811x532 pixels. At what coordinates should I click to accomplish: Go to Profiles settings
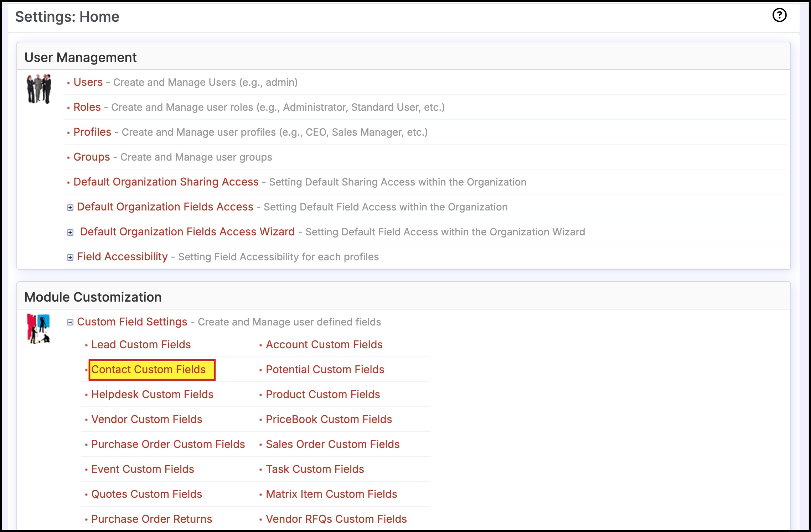pyautogui.click(x=92, y=132)
